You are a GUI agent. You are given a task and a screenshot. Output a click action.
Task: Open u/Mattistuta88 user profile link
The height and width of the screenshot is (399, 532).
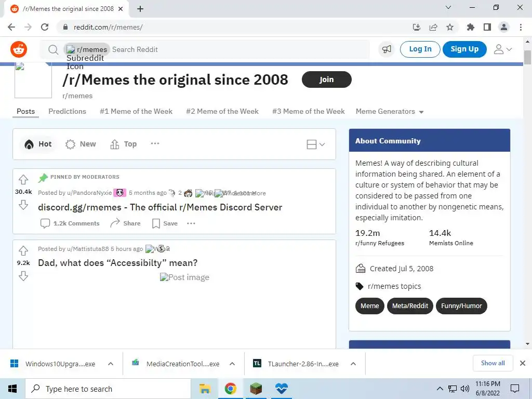[x=88, y=249]
